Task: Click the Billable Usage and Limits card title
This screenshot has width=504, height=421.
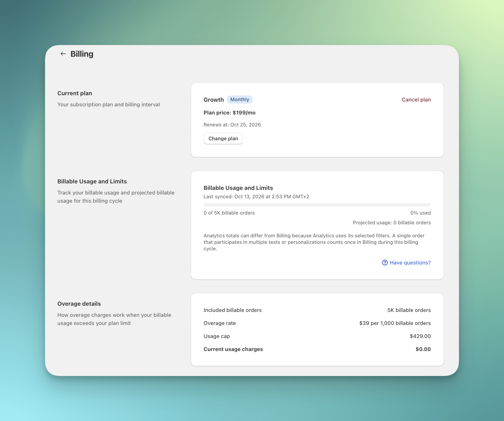Action: click(x=238, y=188)
